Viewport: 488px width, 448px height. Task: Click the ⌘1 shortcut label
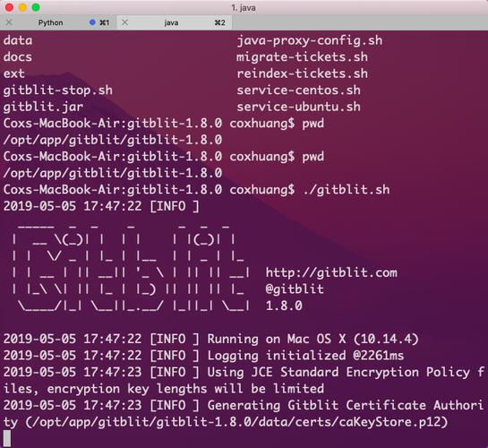click(x=104, y=22)
